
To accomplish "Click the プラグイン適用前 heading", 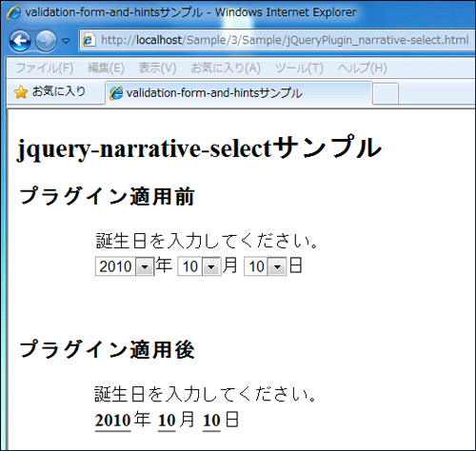I will (x=107, y=196).
